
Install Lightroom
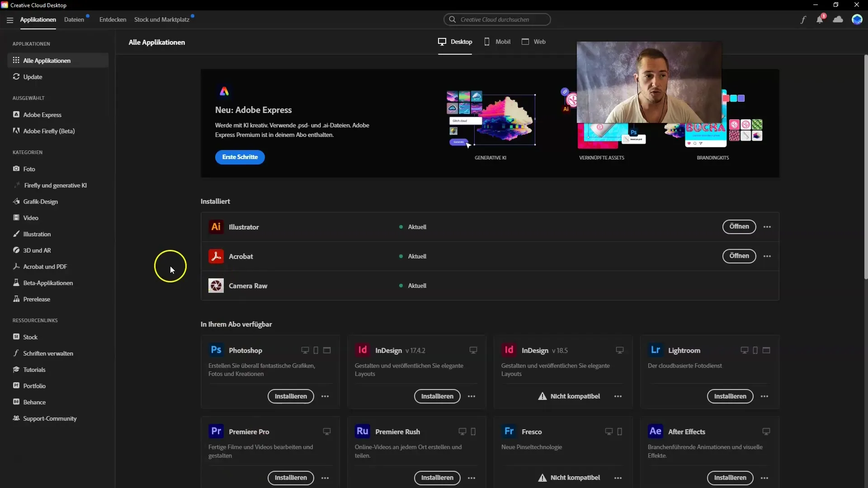[730, 396]
